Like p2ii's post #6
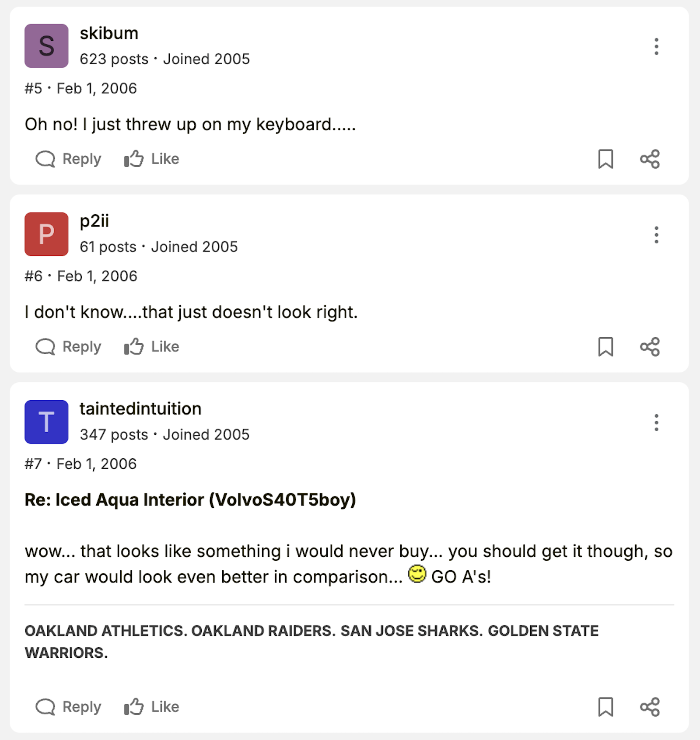Viewport: 700px width, 740px height. click(151, 347)
